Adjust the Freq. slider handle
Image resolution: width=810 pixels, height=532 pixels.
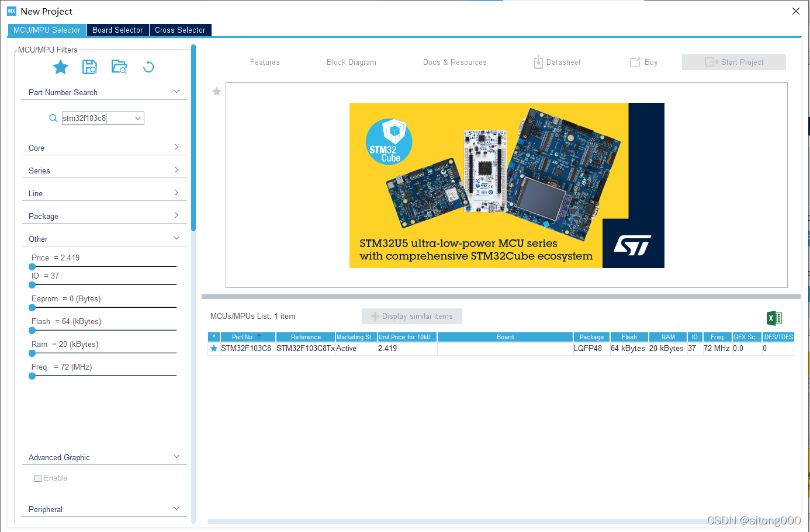point(32,376)
